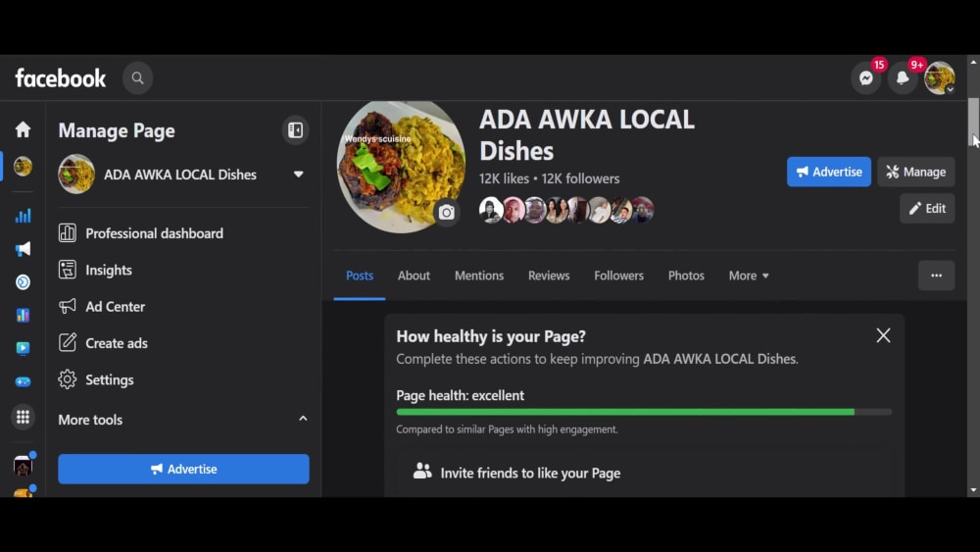Open colorful chart icon in left rail
The image size is (980, 552).
point(24,315)
